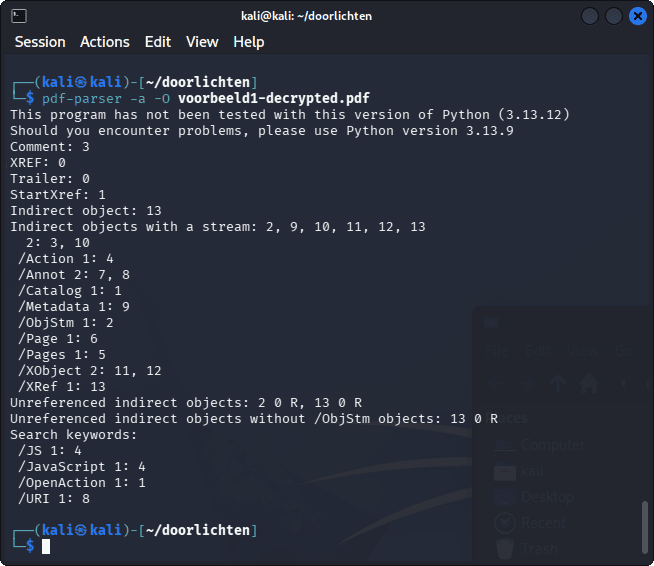Click the 'Comment: 3' line
Image resolution: width=654 pixels, height=566 pixels.
pos(50,147)
